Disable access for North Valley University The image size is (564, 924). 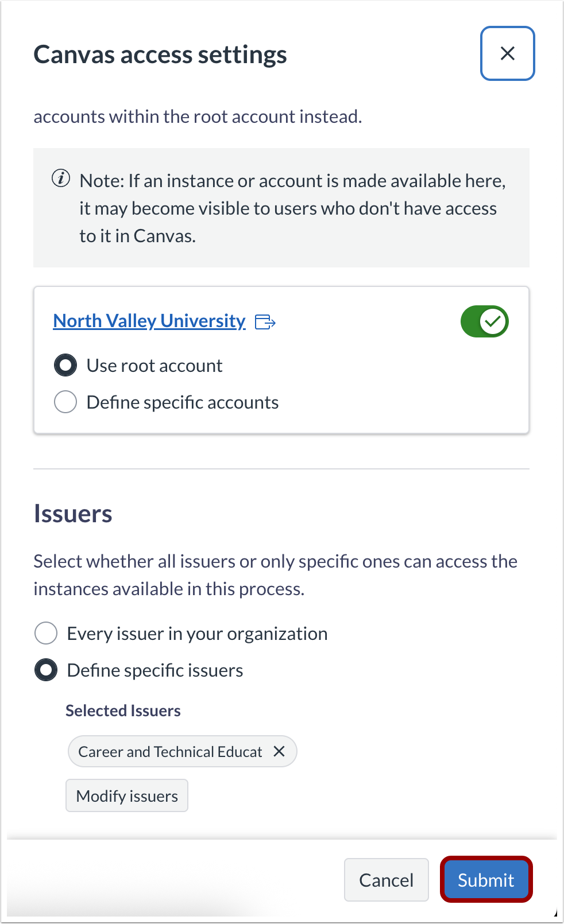tap(484, 321)
